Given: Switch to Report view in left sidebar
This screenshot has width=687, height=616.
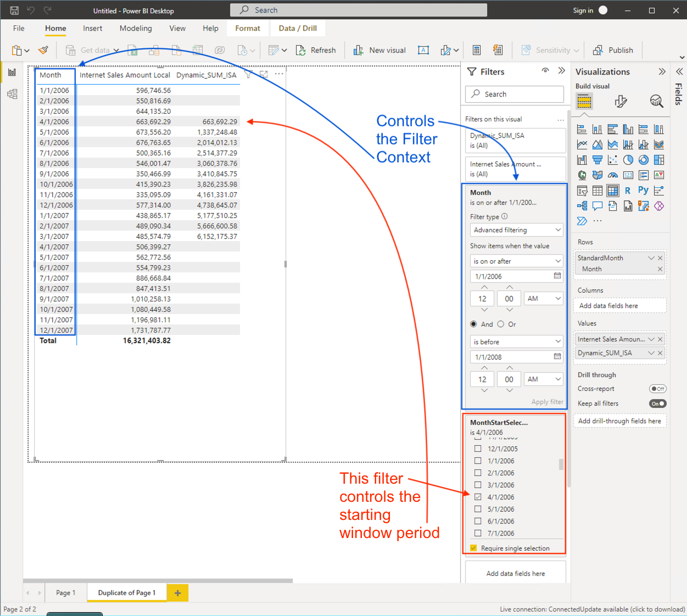Looking at the screenshot, I should [x=12, y=72].
